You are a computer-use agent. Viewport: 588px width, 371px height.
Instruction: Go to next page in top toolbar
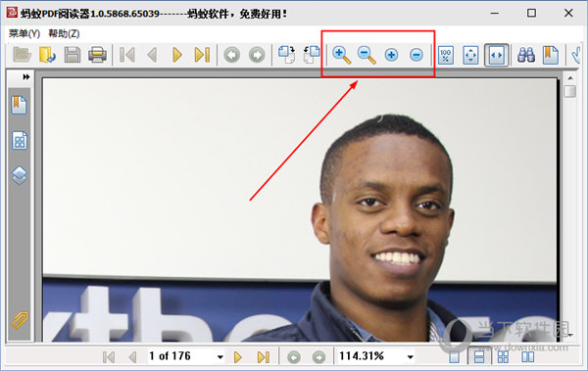pyautogui.click(x=177, y=55)
